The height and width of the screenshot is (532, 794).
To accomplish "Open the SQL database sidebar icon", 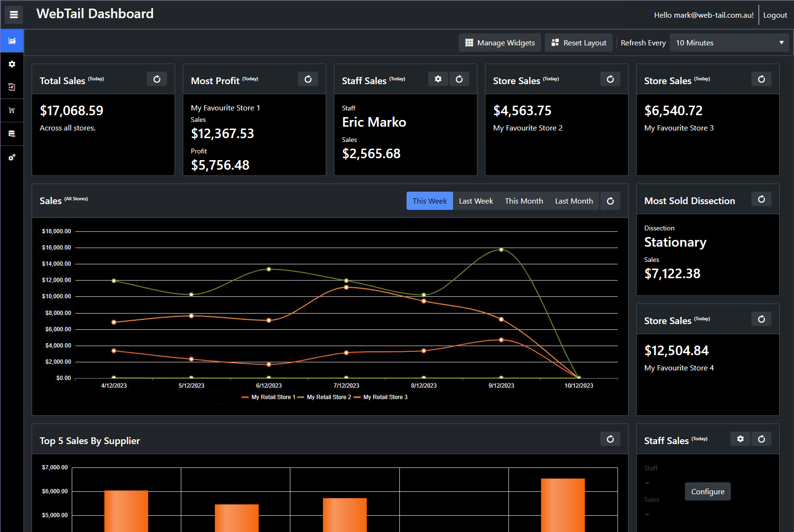I will (12, 134).
